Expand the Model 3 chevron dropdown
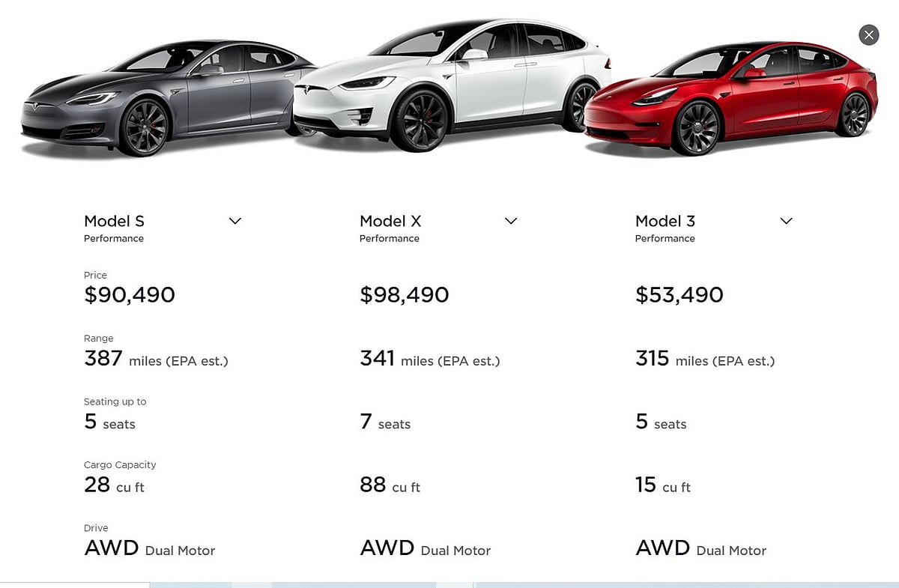 point(786,221)
